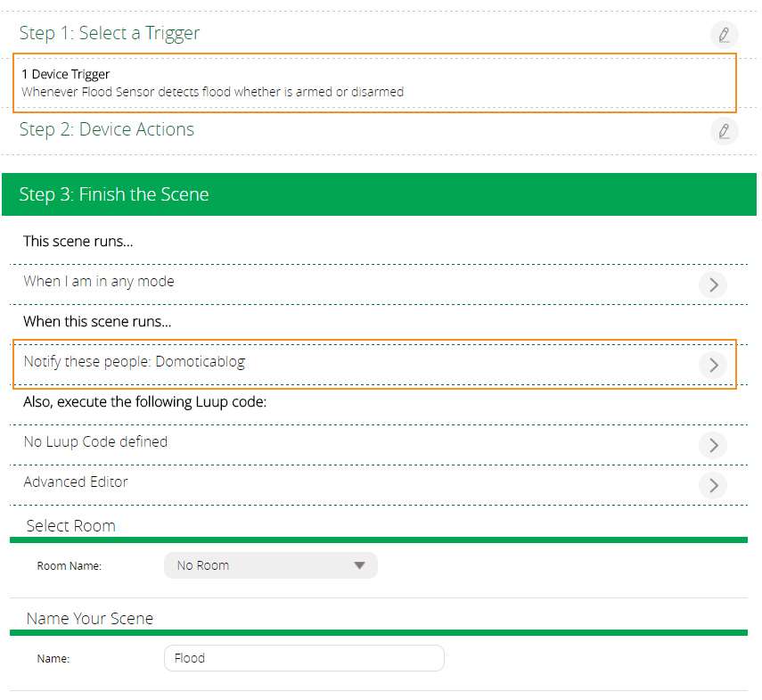Screen dimensions: 762x700
Task: Expand Step 2: Device Actions section
Action: tap(107, 129)
